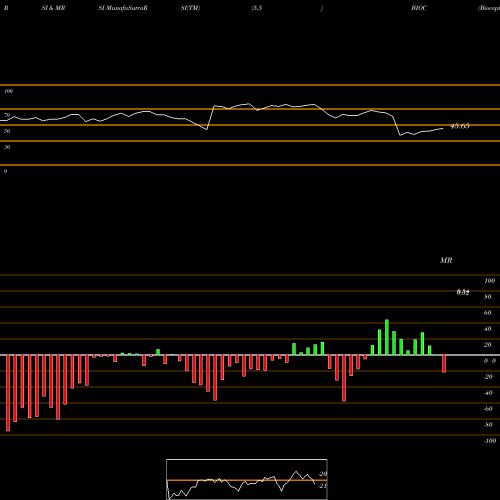Image resolution: width=500 pixels, height=500 pixels.
Task: Click the MR axis label -20
Action: click(x=488, y=377)
